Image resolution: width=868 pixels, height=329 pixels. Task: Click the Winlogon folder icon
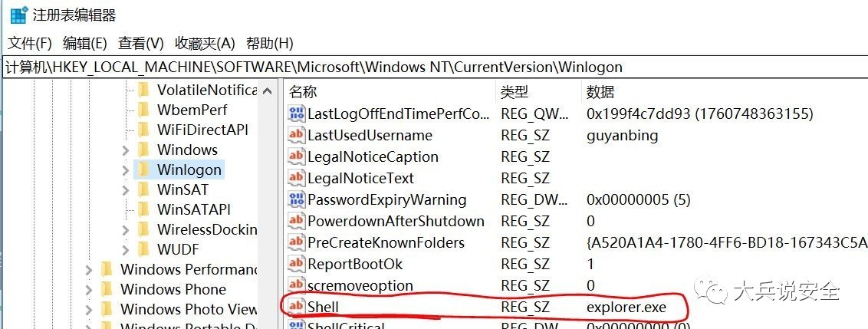tap(143, 169)
